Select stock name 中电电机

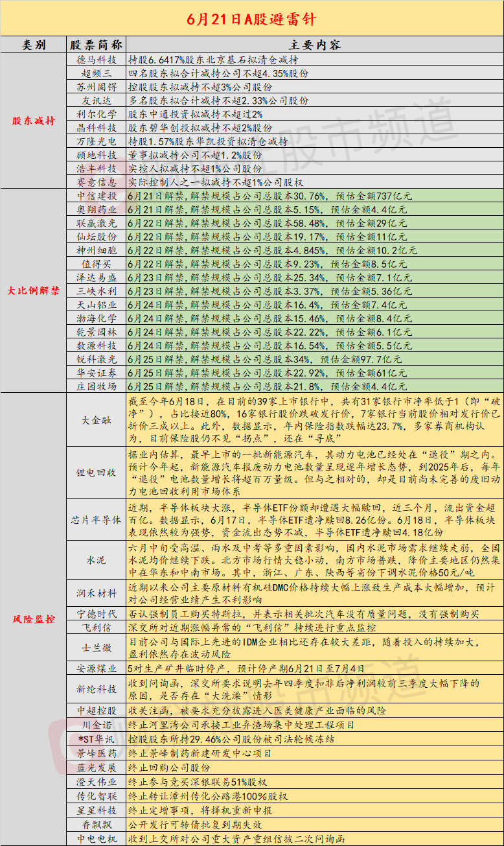click(96, 838)
